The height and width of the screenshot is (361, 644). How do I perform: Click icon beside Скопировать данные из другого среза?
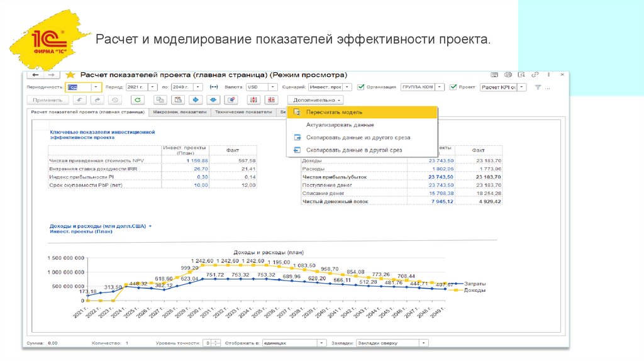297,138
